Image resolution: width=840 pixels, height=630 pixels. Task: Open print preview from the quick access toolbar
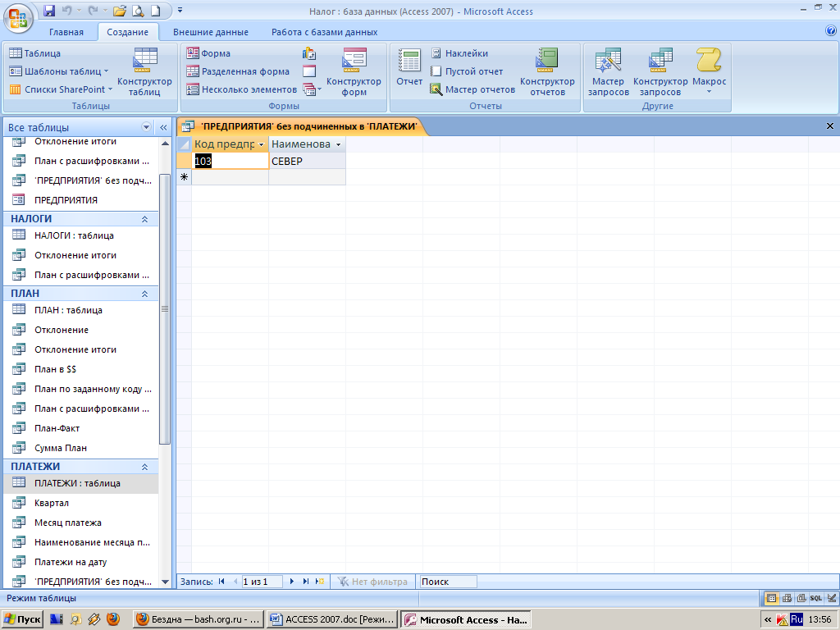[x=138, y=10]
